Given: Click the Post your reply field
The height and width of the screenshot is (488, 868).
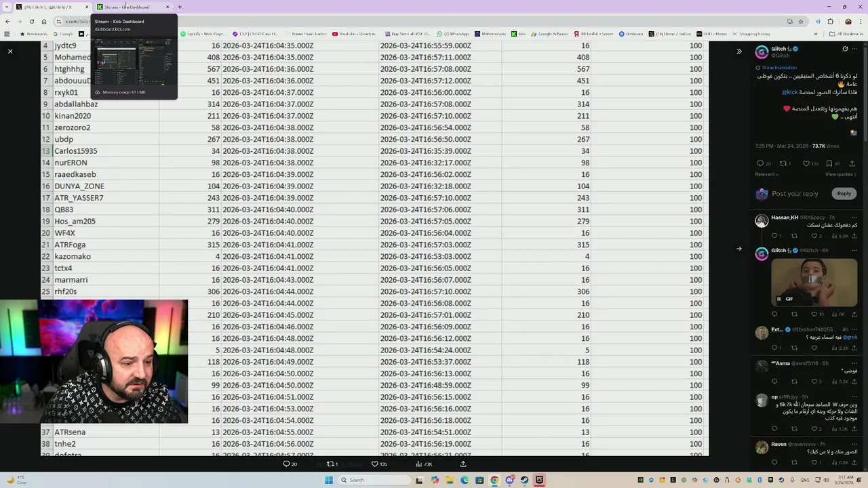Looking at the screenshot, I should 795,194.
